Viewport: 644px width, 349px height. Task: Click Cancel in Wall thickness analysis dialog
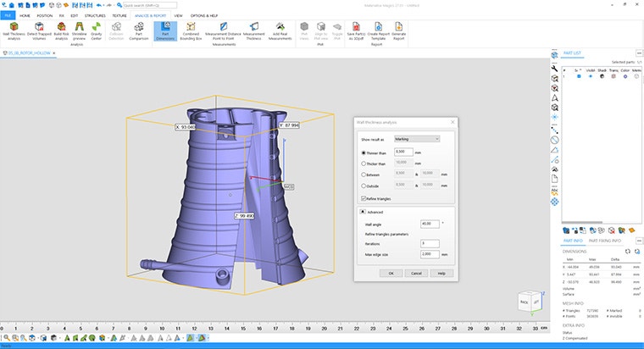(x=416, y=273)
